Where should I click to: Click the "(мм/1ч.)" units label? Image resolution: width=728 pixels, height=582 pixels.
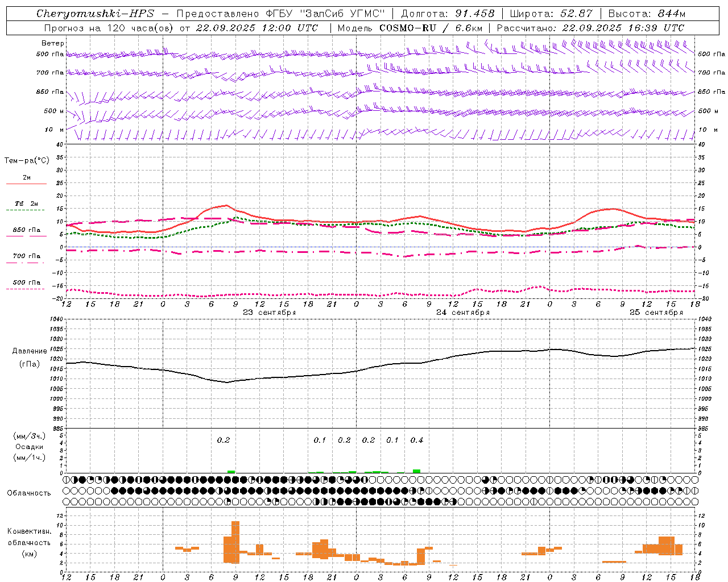coord(29,458)
